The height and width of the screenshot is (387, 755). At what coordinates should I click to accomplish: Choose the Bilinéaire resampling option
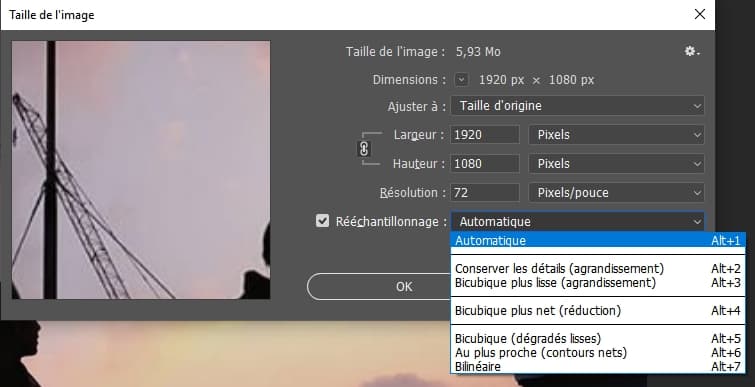coord(598,366)
